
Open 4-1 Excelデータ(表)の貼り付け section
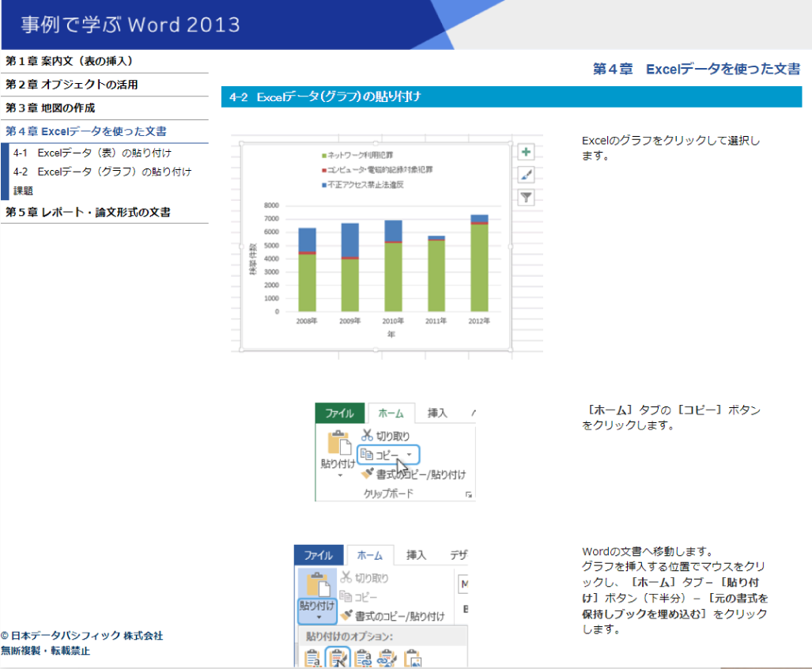coord(93,153)
